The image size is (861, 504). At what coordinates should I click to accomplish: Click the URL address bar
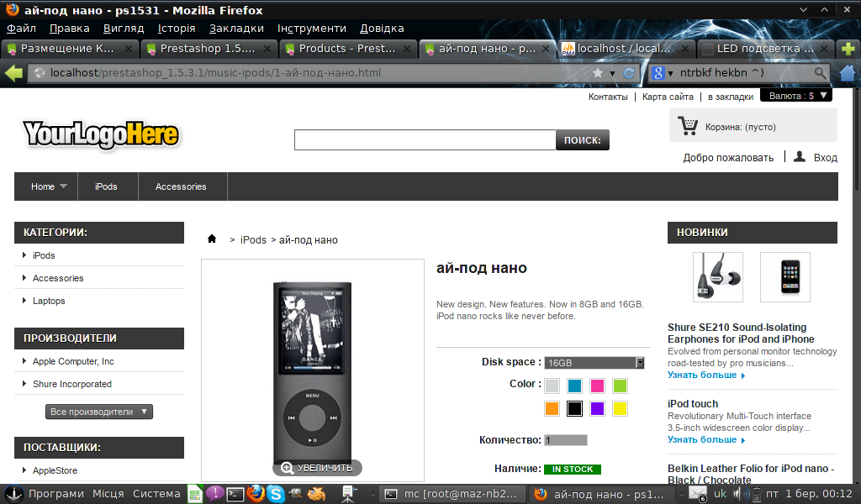[319, 73]
